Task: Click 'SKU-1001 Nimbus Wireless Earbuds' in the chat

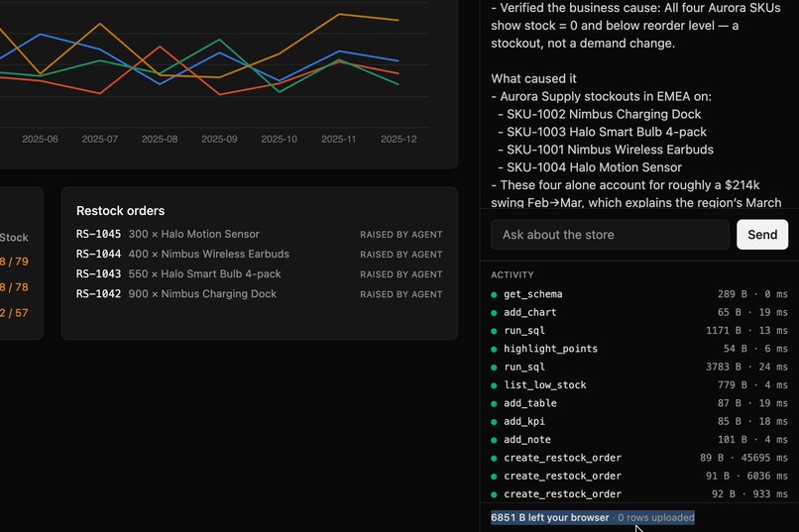Action: [610, 150]
